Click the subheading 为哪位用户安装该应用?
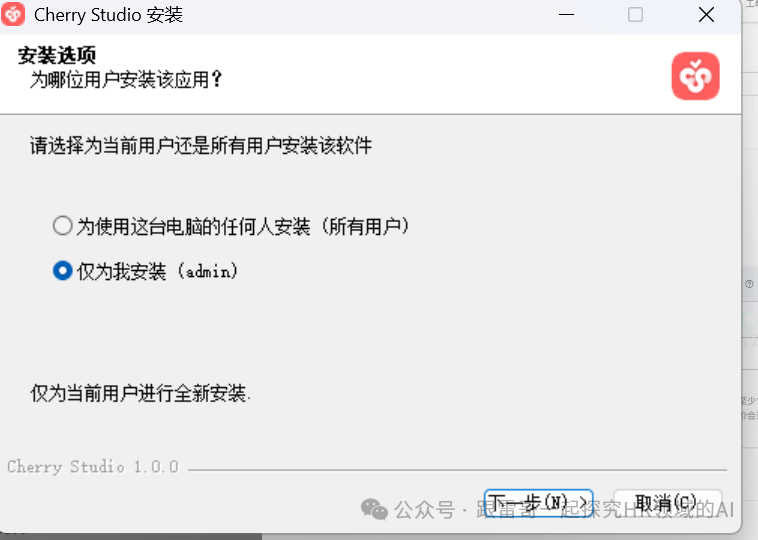 click(126, 79)
